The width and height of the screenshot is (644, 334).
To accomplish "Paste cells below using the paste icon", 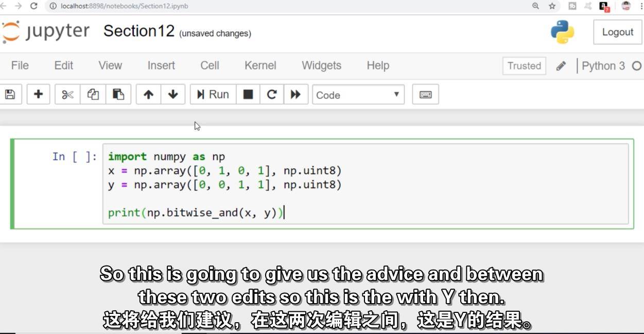I will pyautogui.click(x=119, y=94).
